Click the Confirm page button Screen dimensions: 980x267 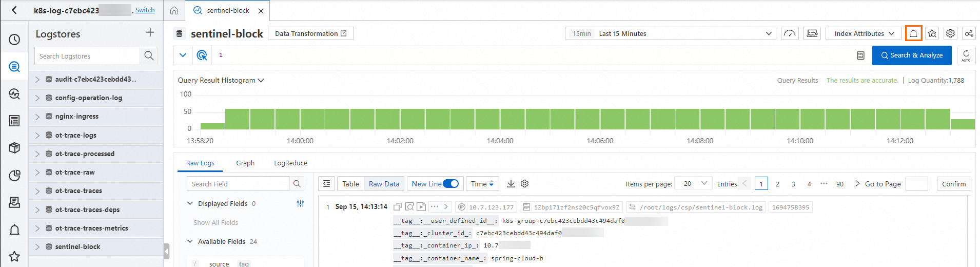(x=954, y=184)
